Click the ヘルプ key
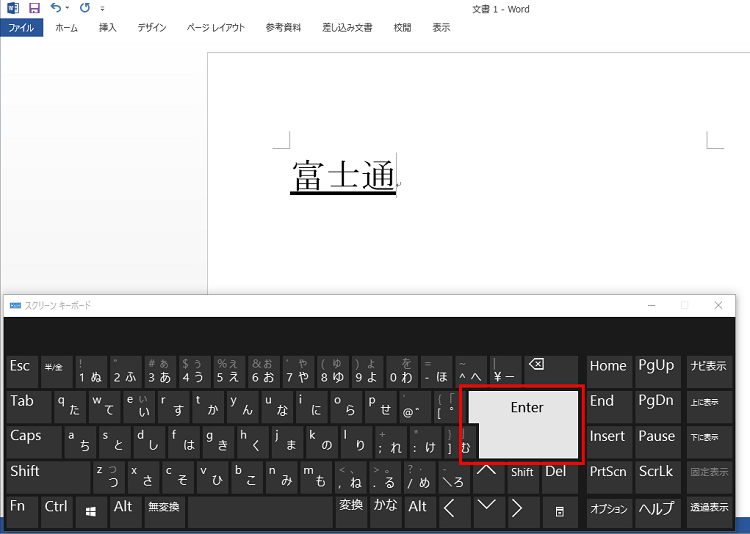The image size is (750, 534). click(x=658, y=512)
